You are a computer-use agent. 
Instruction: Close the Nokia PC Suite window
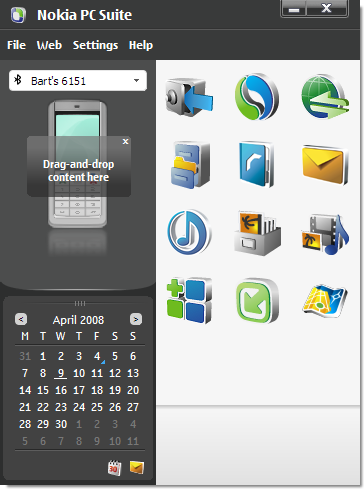[327, 8]
